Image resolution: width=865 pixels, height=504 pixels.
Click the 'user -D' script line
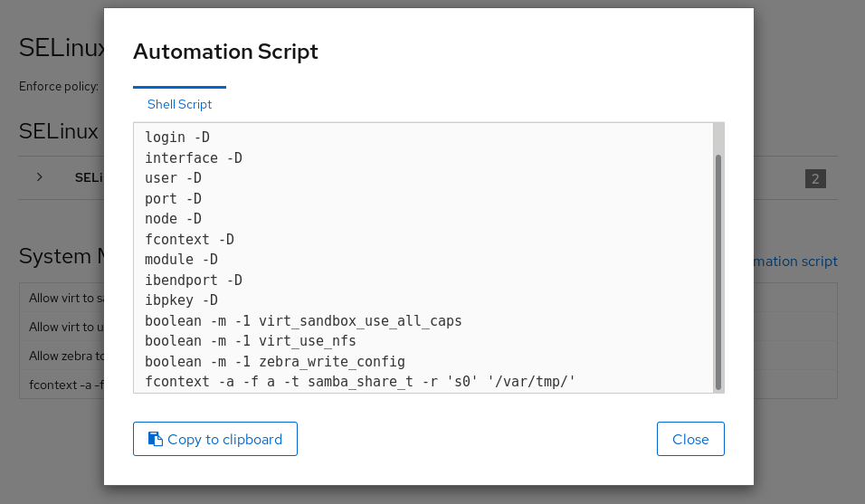pos(173,178)
